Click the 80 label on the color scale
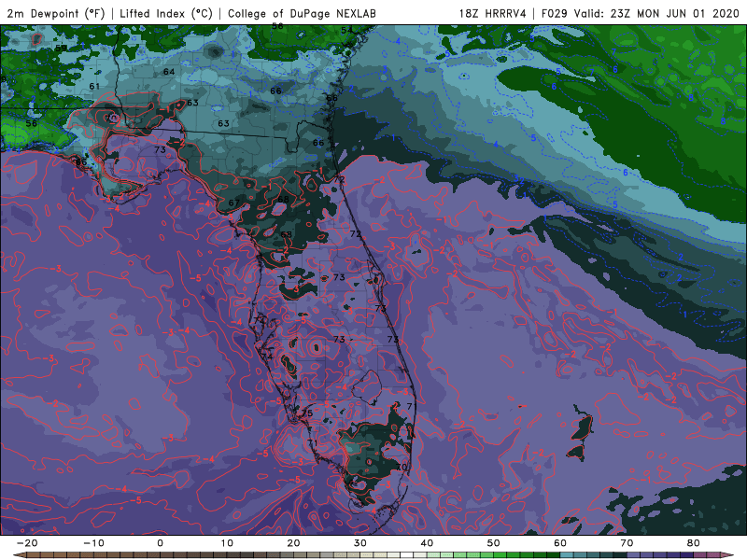 (x=694, y=543)
